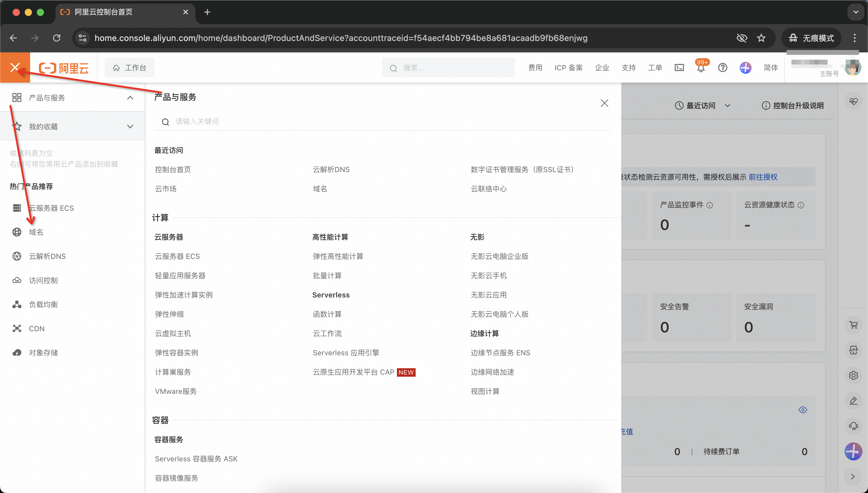868x493 pixels.
Task: Close the 产品与服务 panel with X
Action: click(604, 103)
